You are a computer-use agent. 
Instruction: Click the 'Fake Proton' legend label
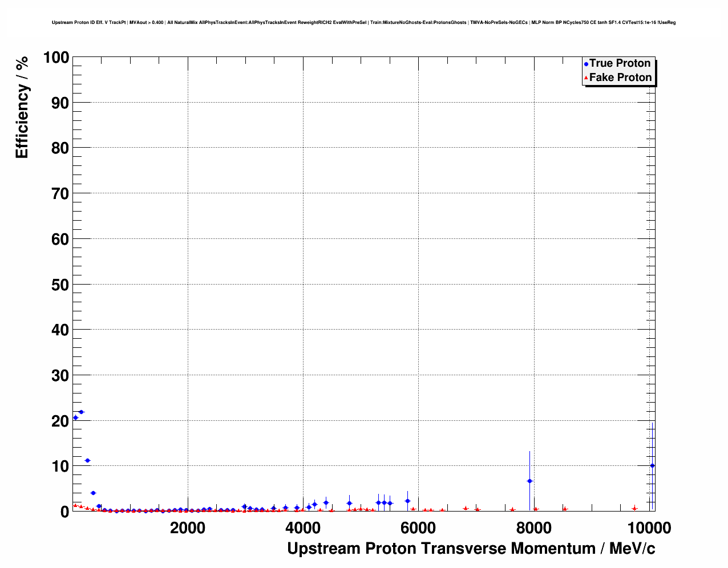(x=620, y=78)
